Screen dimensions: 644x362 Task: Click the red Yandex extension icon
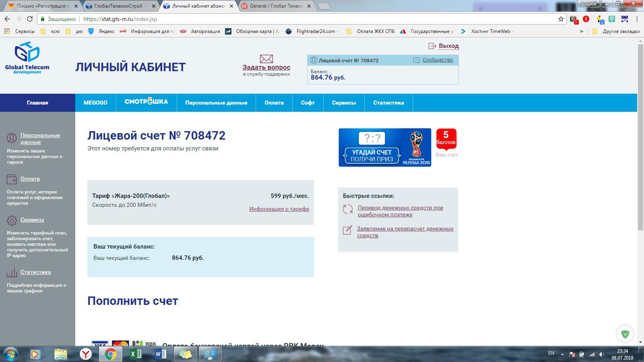[586, 19]
